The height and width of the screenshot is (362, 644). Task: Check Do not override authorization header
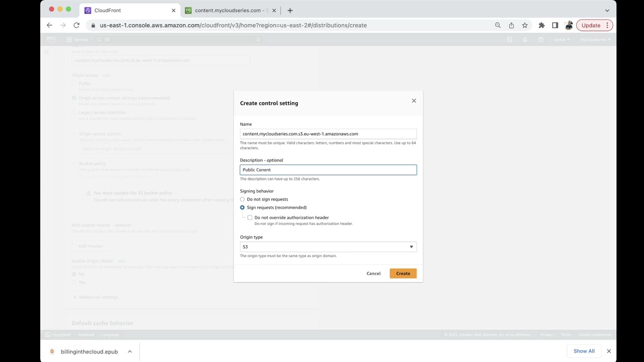click(250, 218)
